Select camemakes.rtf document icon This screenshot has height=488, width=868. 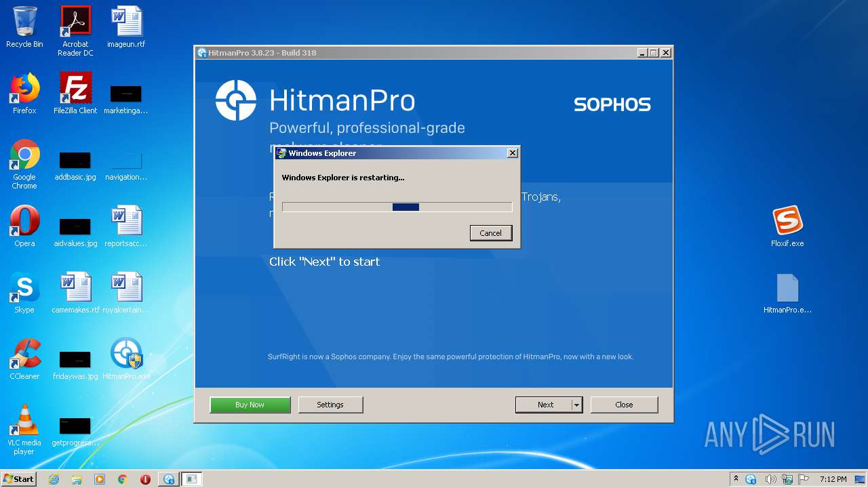point(75,293)
